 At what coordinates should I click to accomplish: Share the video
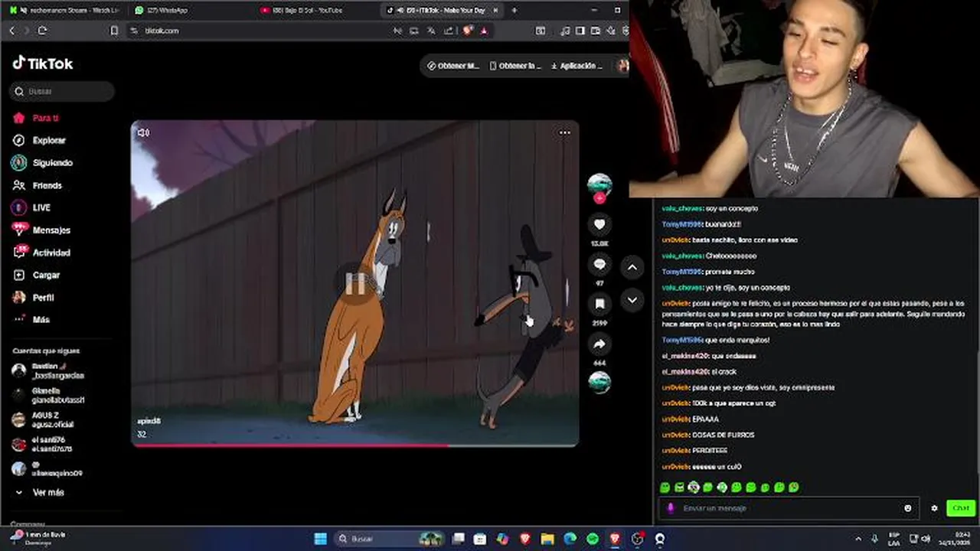pyautogui.click(x=599, y=344)
